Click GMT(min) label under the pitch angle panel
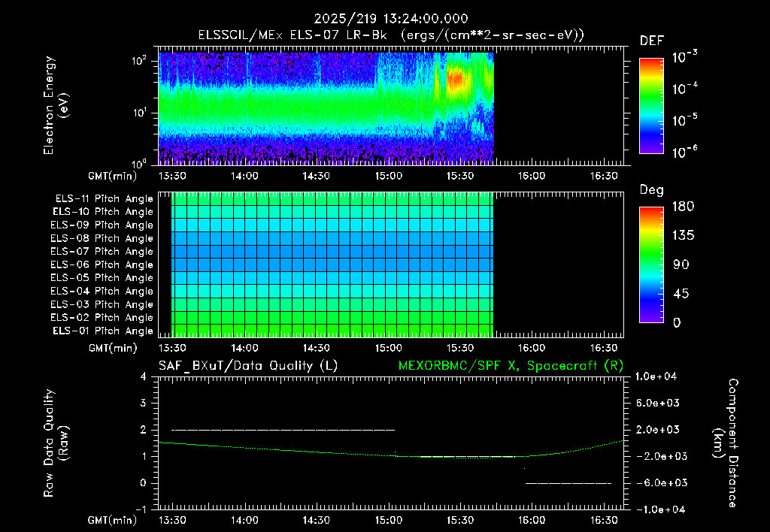 coord(113,349)
